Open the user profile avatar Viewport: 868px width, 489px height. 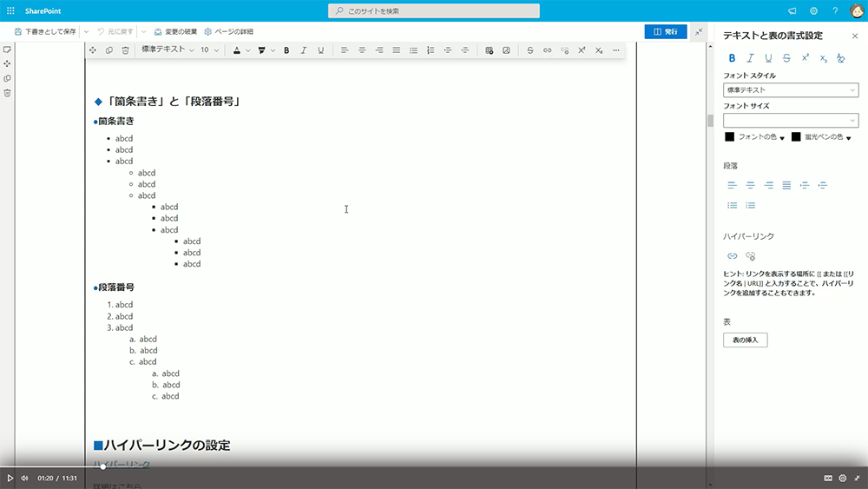coord(857,10)
